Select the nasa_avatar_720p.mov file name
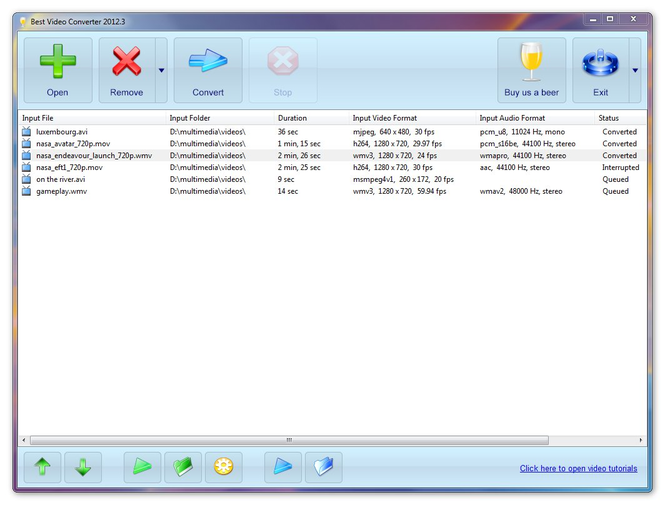 coord(73,144)
